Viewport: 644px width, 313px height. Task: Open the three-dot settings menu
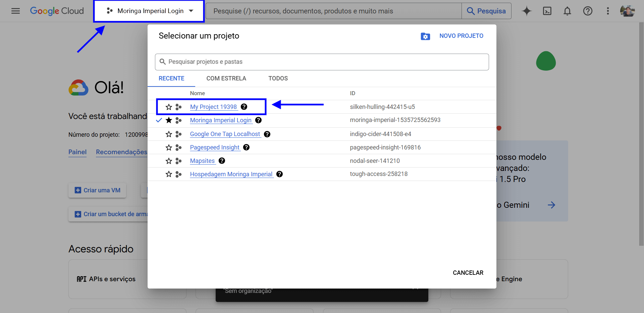point(608,11)
